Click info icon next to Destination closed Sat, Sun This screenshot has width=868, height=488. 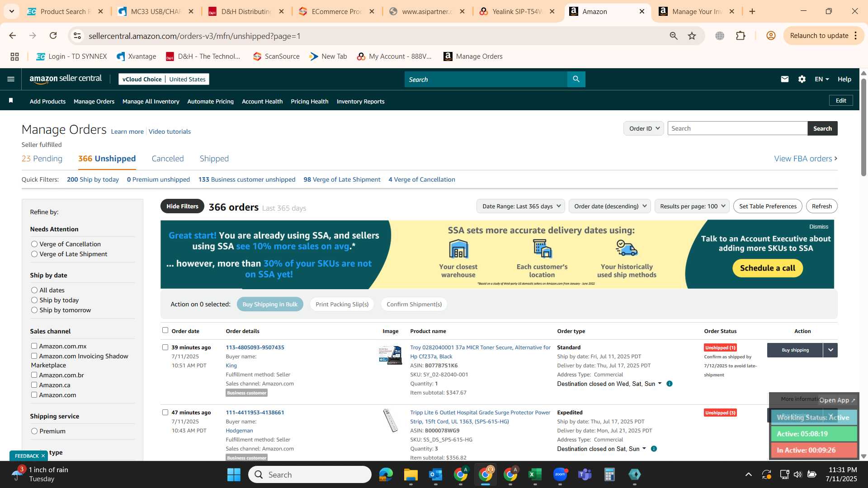(x=654, y=449)
